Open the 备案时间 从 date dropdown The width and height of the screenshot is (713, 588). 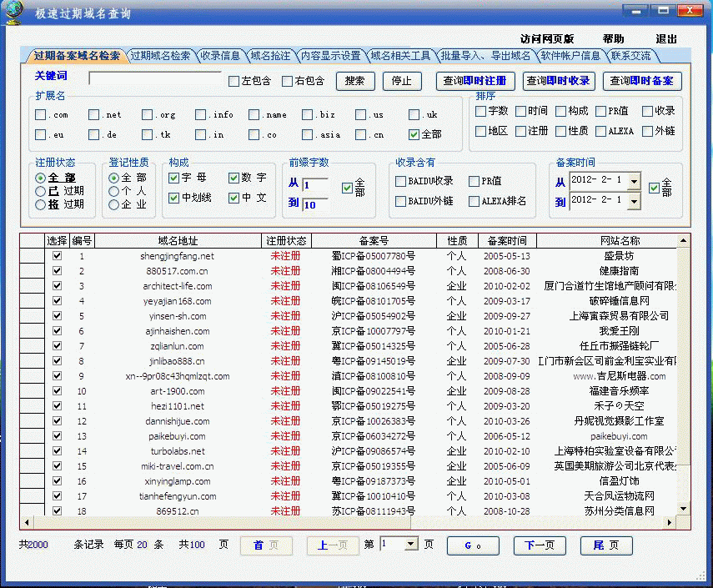tap(634, 182)
